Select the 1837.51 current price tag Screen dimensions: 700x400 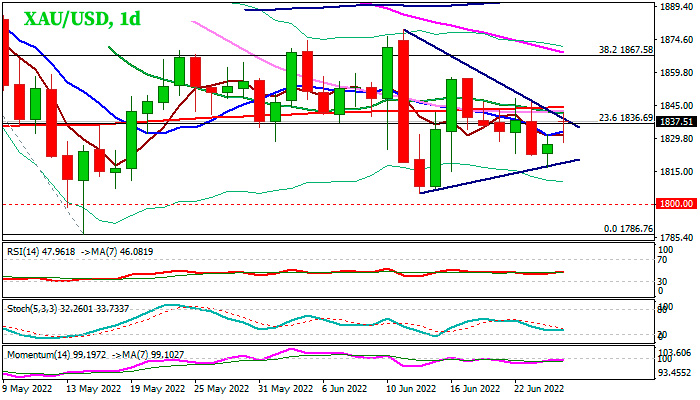662,122
